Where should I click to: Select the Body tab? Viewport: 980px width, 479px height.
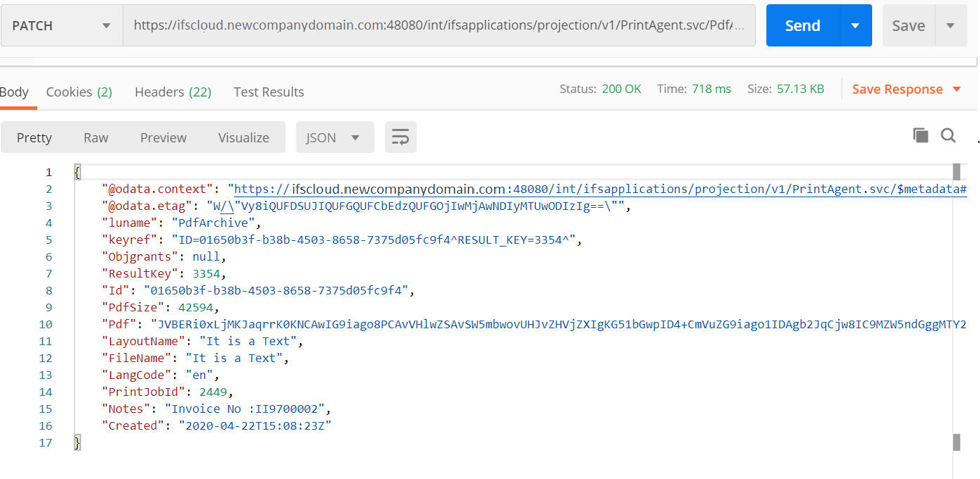click(x=14, y=92)
